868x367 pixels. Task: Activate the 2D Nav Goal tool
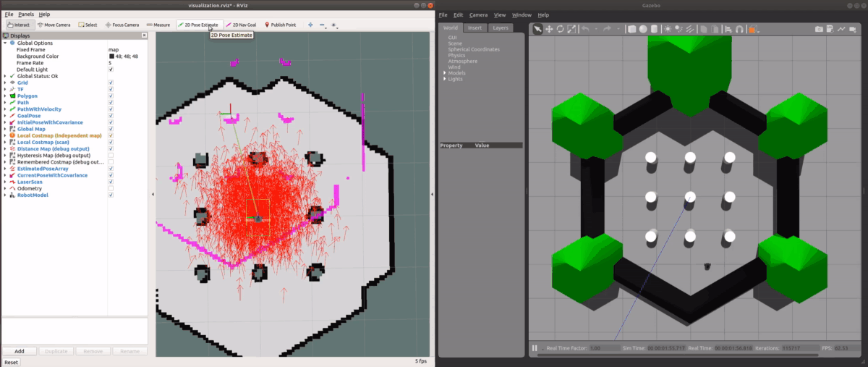coord(241,25)
